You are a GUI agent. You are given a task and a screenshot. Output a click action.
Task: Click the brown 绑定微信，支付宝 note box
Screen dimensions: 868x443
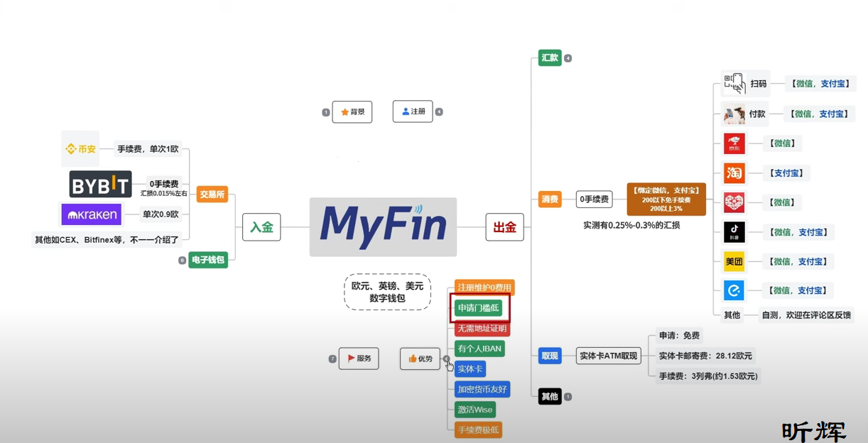[x=666, y=199]
